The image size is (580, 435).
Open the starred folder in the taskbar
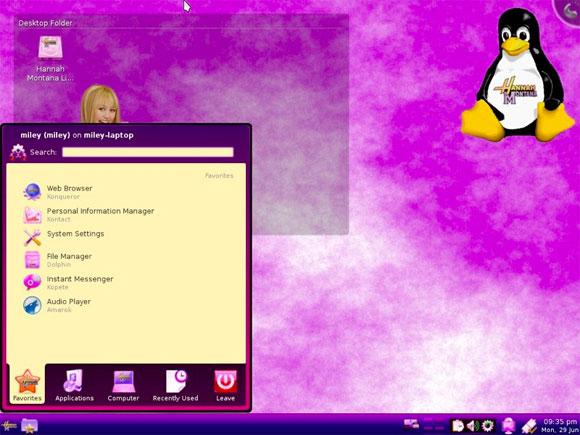(29, 426)
